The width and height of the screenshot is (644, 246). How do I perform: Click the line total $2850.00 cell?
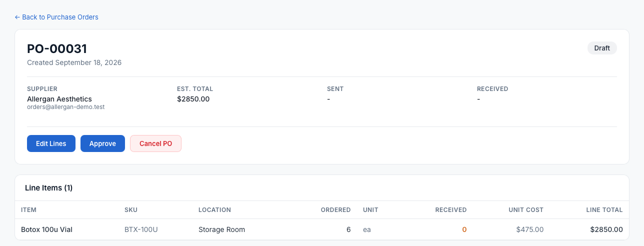pyautogui.click(x=606, y=229)
